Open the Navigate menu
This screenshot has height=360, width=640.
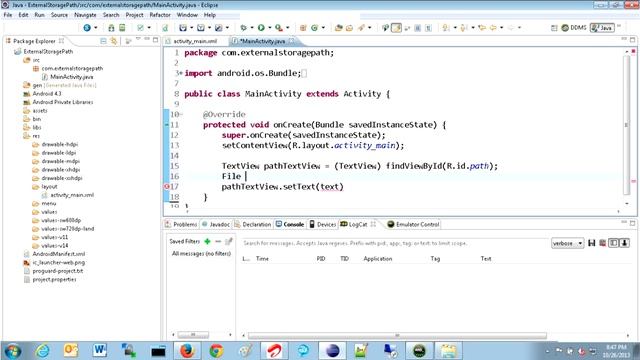tap(85, 15)
